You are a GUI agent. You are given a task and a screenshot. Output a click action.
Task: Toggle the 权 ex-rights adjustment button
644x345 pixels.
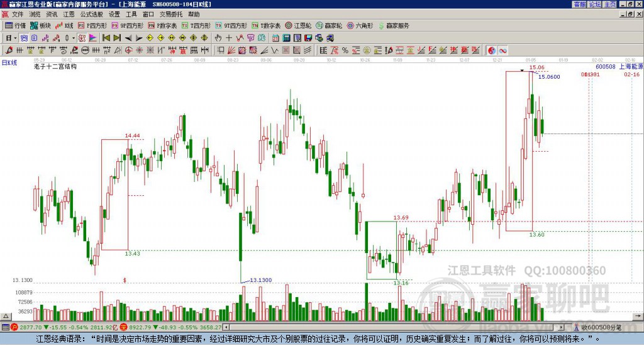(x=82, y=38)
